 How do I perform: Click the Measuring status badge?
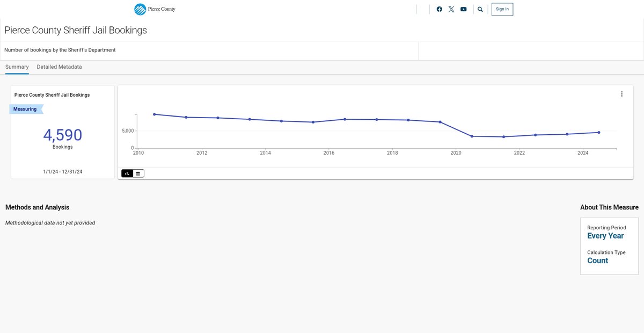coord(25,109)
